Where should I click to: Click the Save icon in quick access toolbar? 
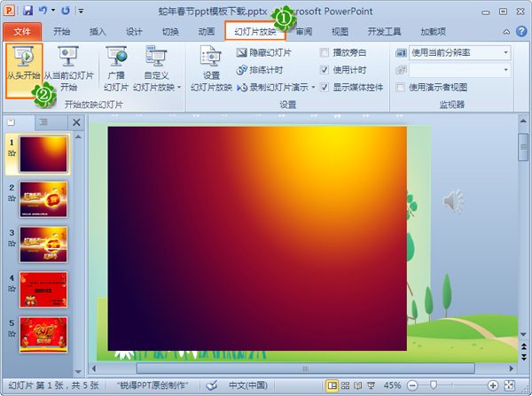(x=27, y=11)
